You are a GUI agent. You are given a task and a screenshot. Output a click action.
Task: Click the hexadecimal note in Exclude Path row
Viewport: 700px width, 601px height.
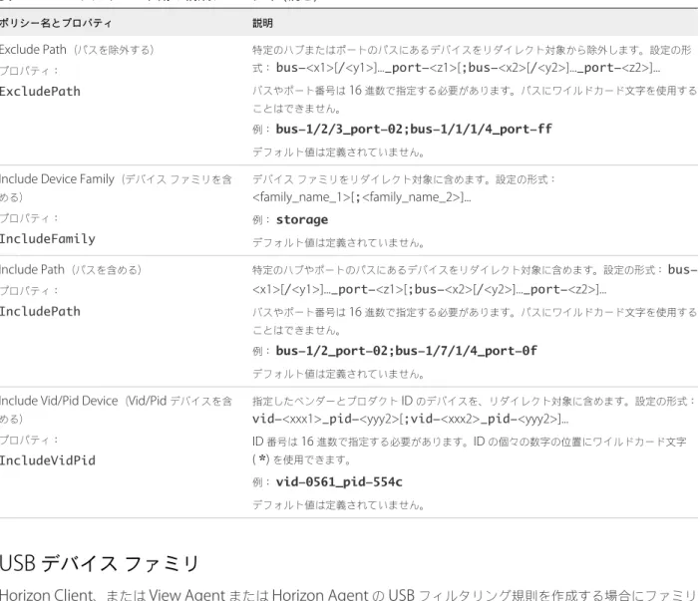[x=475, y=100]
